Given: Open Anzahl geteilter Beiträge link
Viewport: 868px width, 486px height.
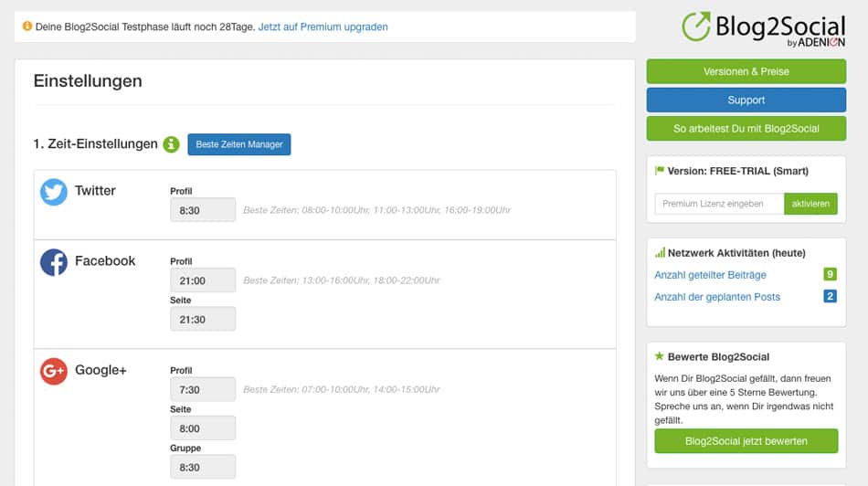Looking at the screenshot, I should click(710, 275).
